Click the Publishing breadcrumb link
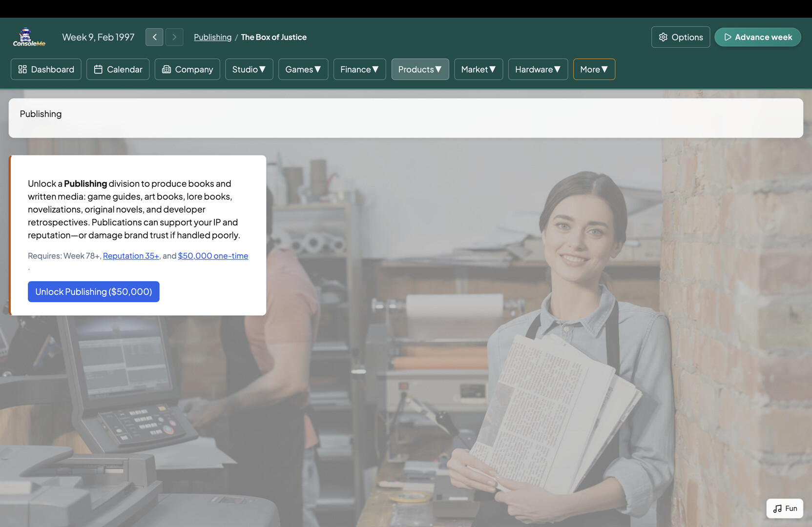Screen dimensions: 812x527 (212, 37)
